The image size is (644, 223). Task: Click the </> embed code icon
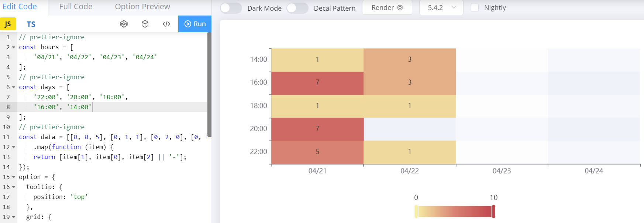tap(166, 24)
